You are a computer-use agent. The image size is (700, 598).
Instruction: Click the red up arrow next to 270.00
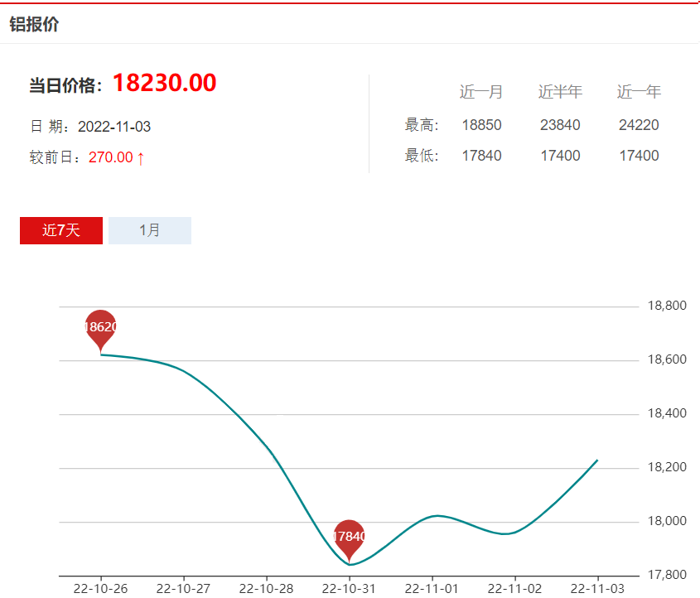coord(141,158)
